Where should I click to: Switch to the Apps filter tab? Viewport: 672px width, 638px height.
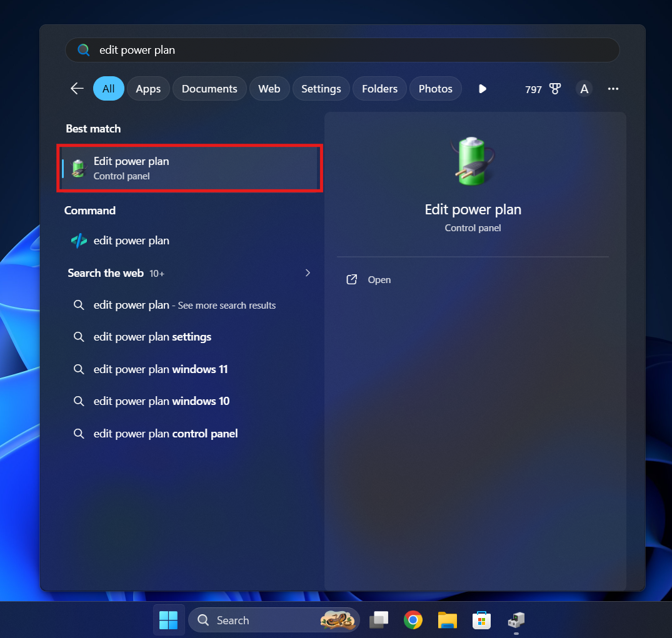(x=148, y=89)
